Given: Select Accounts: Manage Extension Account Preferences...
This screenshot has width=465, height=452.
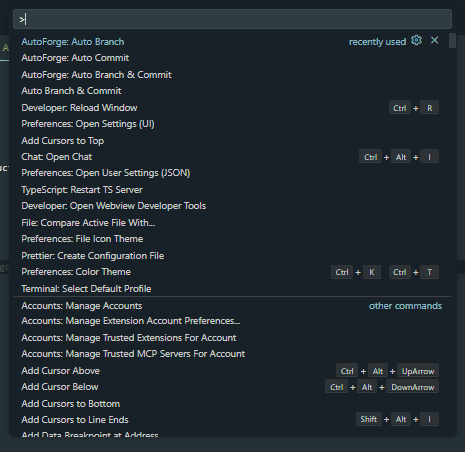Looking at the screenshot, I should pos(232,321).
